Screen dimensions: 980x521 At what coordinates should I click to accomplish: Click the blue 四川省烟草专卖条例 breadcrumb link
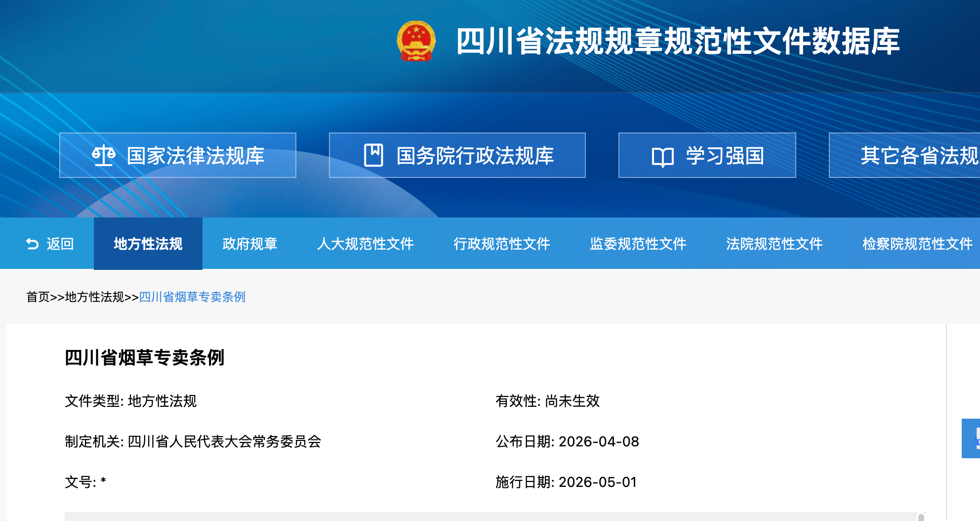pos(192,297)
